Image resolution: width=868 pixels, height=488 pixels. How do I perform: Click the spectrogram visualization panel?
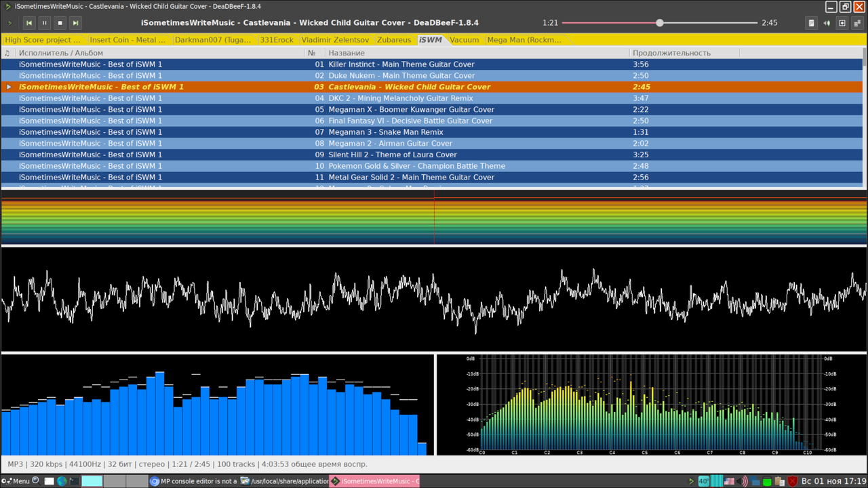click(x=434, y=217)
